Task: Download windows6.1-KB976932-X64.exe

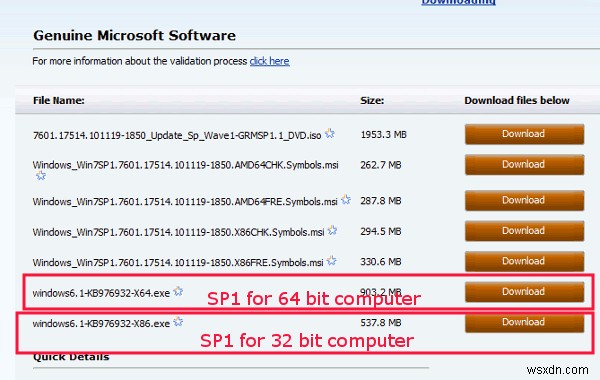Action: pyautogui.click(x=524, y=292)
